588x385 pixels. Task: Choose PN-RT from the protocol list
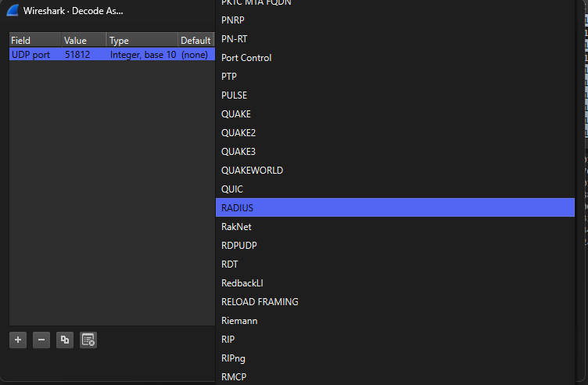pos(395,39)
